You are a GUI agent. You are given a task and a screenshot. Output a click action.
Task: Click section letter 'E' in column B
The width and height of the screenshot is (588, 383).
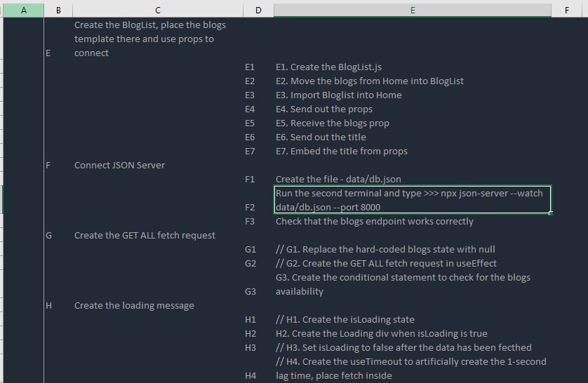[48, 53]
